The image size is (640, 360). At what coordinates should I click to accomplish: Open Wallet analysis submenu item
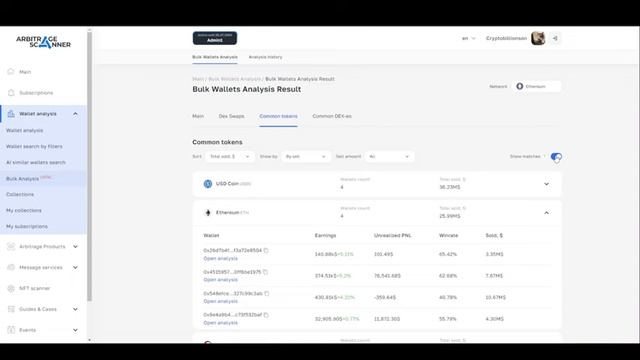pos(24,131)
